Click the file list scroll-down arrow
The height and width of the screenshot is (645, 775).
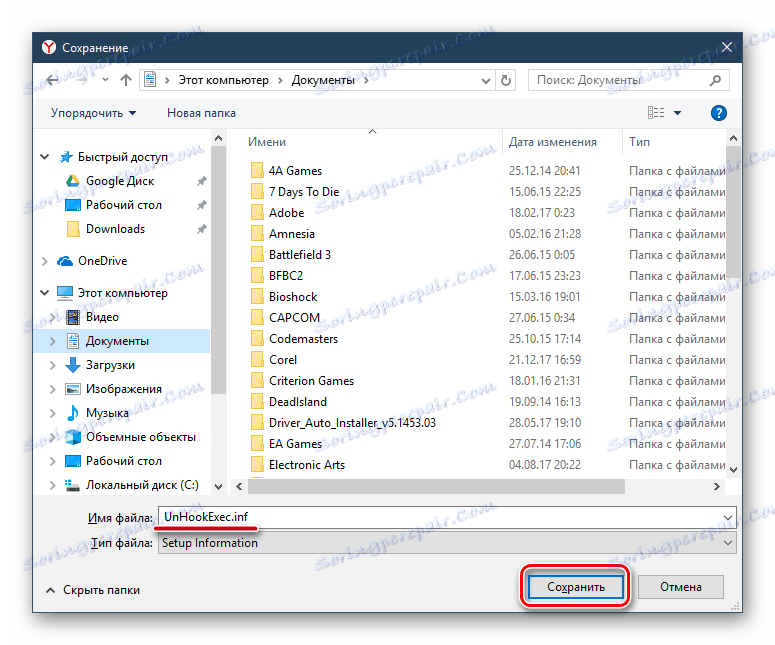[733, 470]
